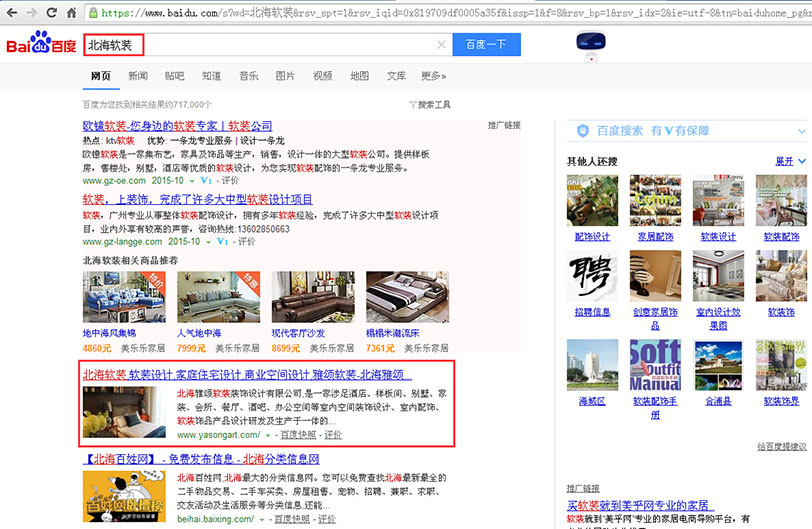
Task: Click 展开 to expand related searches
Action: coord(790,161)
